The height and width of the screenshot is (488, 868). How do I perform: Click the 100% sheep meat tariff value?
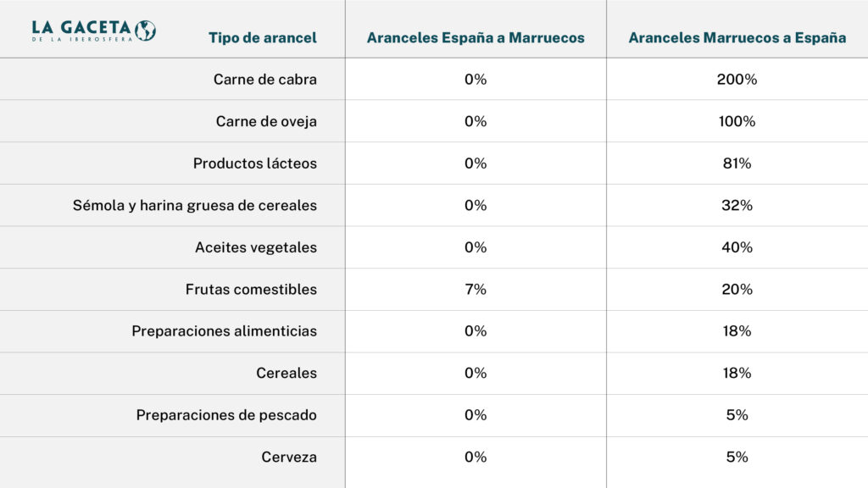pyautogui.click(x=737, y=121)
